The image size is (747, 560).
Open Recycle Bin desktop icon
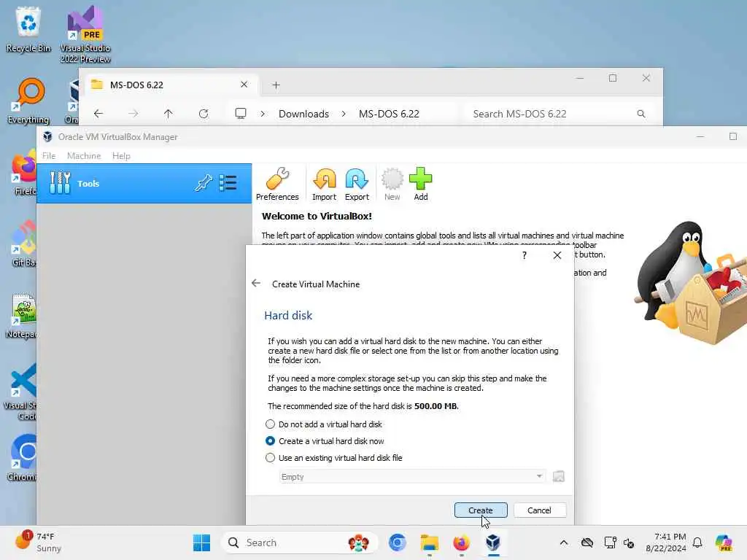tap(28, 29)
